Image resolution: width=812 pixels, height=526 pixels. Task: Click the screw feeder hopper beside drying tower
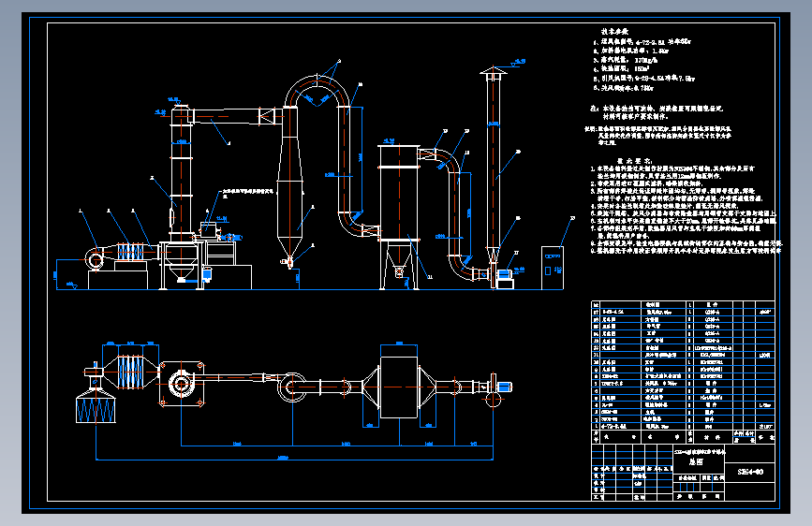click(x=209, y=228)
